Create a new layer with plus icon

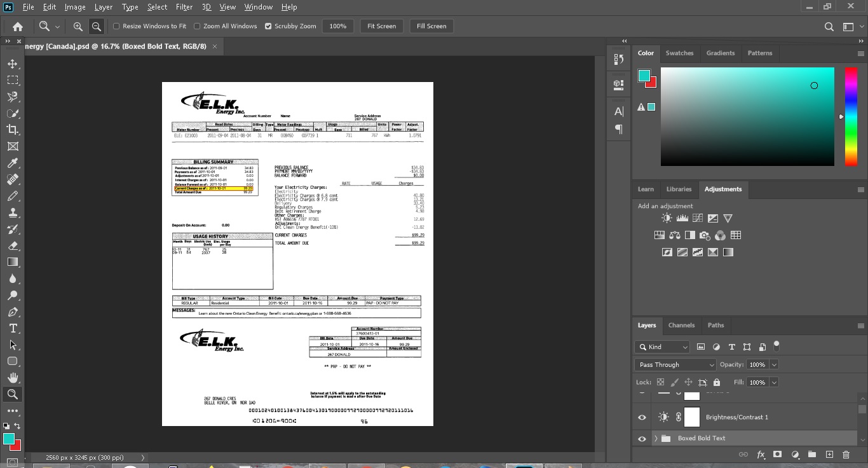coord(829,455)
